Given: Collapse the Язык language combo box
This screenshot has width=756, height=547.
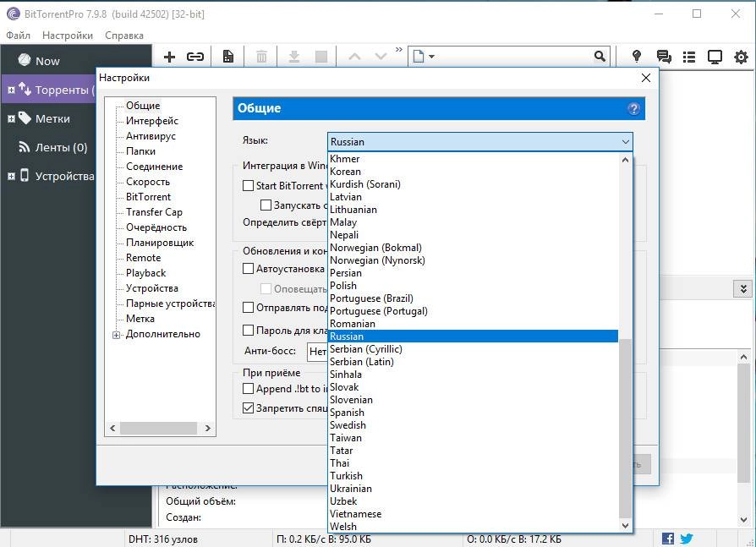Looking at the screenshot, I should pos(625,142).
